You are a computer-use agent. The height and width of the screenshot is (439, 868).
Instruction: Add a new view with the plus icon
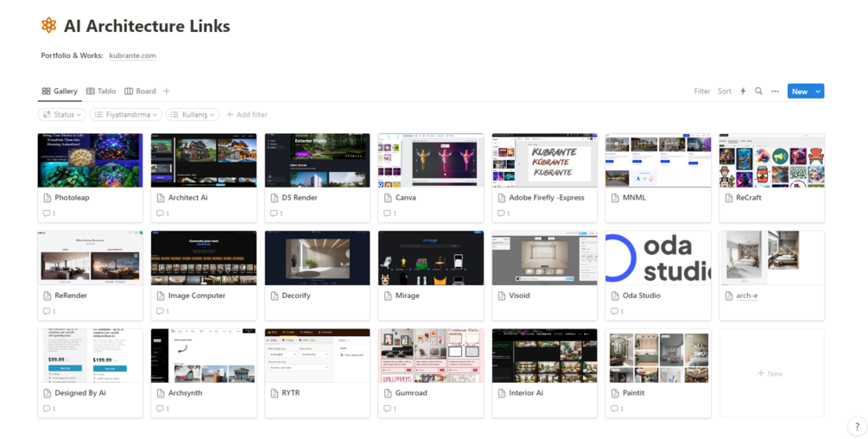[x=167, y=92]
